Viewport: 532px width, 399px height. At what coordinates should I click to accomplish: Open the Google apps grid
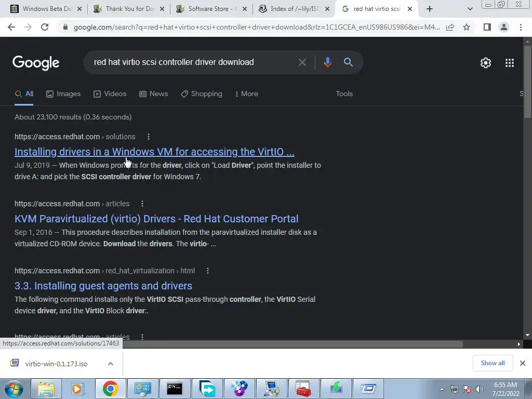tap(510, 63)
